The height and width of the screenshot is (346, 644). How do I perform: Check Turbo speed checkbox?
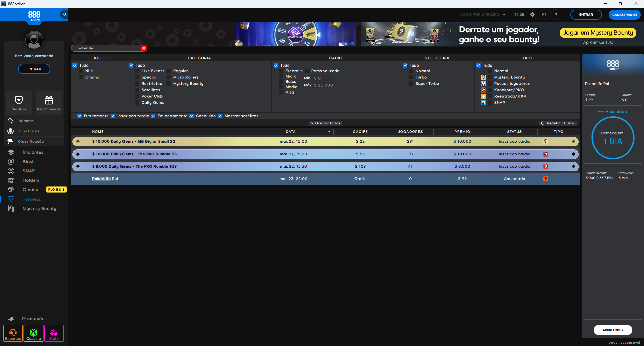(411, 77)
